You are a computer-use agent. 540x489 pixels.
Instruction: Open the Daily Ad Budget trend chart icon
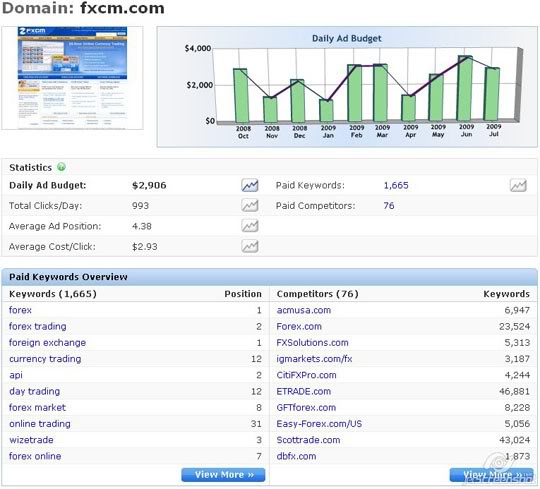click(250, 185)
